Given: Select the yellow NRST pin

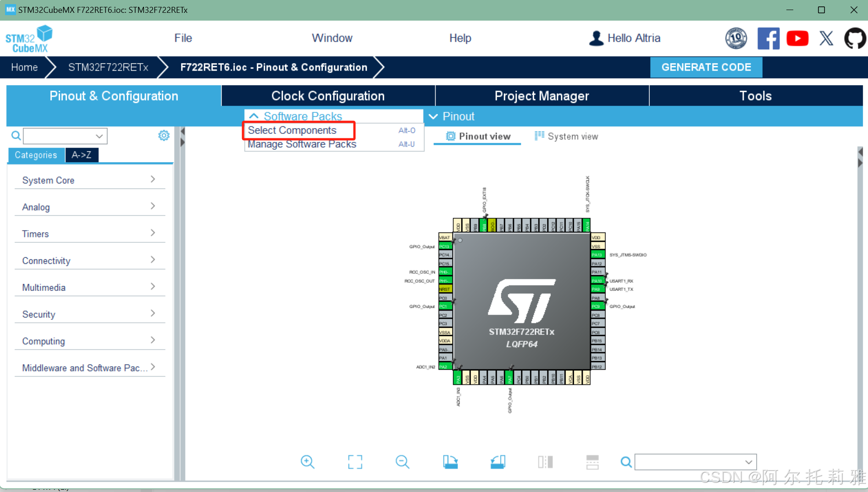Looking at the screenshot, I should tap(445, 289).
